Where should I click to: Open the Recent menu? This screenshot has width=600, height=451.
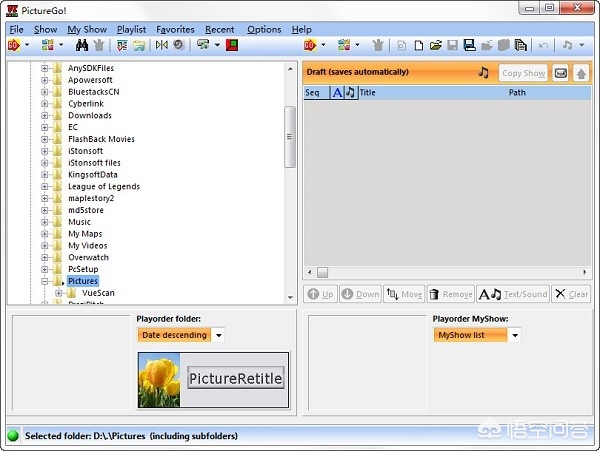pos(220,29)
